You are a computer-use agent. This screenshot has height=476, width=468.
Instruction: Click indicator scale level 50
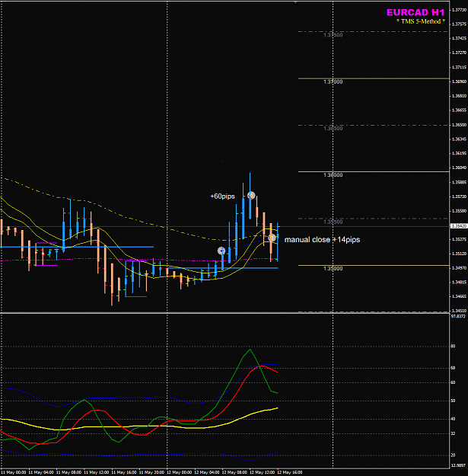pos(453,401)
